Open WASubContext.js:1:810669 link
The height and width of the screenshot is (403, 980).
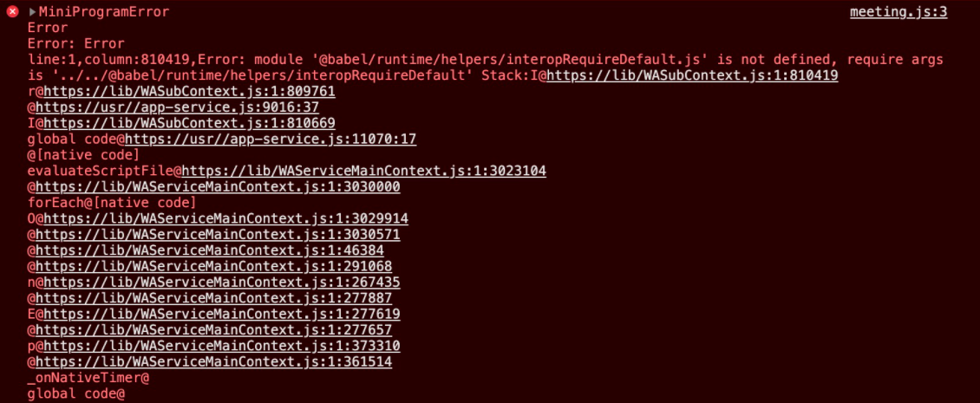click(189, 123)
